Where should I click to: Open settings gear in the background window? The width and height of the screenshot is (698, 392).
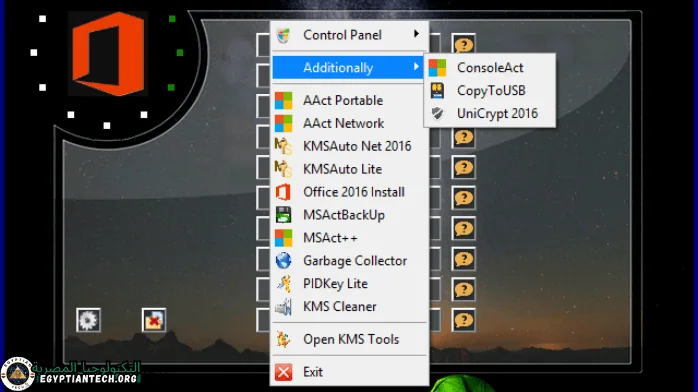point(88,320)
